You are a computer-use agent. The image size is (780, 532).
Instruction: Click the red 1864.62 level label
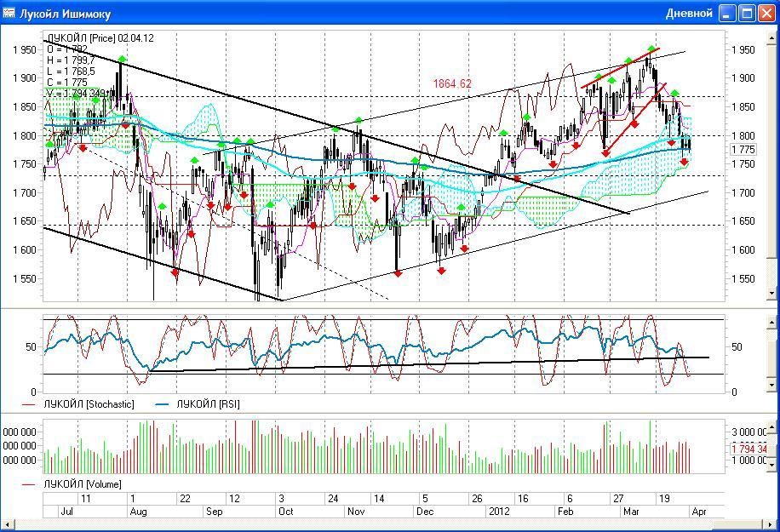tap(452, 83)
